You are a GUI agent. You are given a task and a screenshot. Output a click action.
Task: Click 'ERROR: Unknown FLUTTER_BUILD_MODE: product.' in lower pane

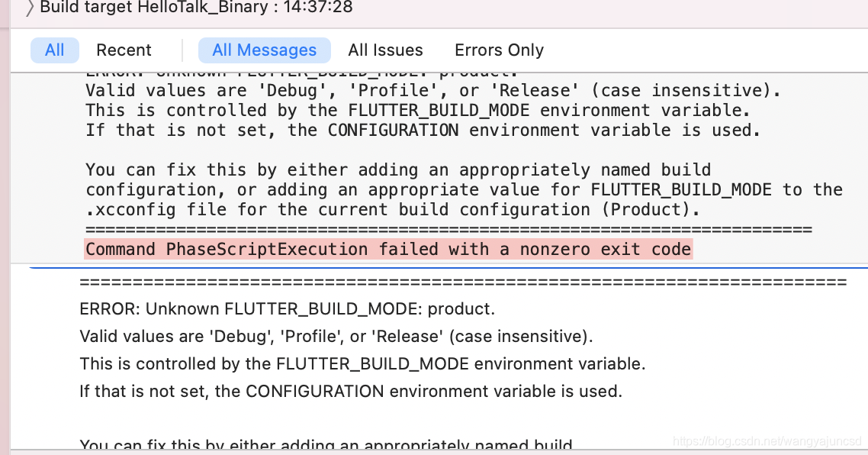coord(288,308)
